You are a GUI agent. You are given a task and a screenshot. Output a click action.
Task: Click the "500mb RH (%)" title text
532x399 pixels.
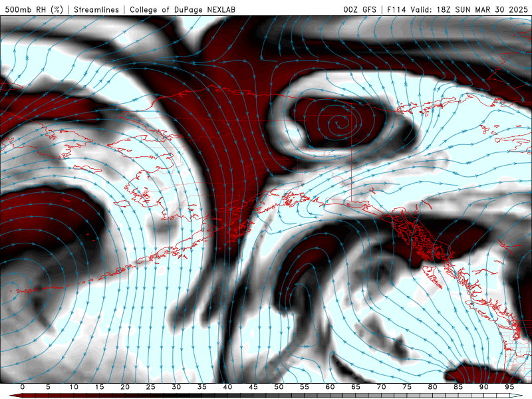coord(34,9)
